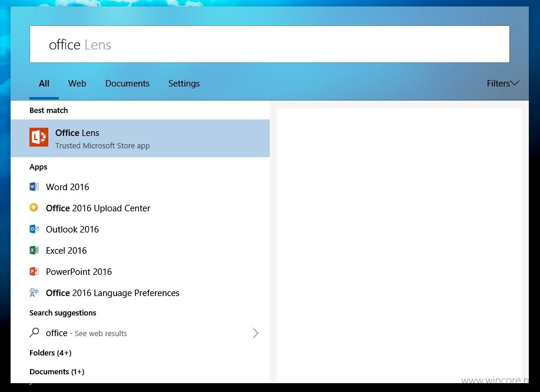Switch to the Settings tab
The height and width of the screenshot is (392, 540).
(184, 84)
